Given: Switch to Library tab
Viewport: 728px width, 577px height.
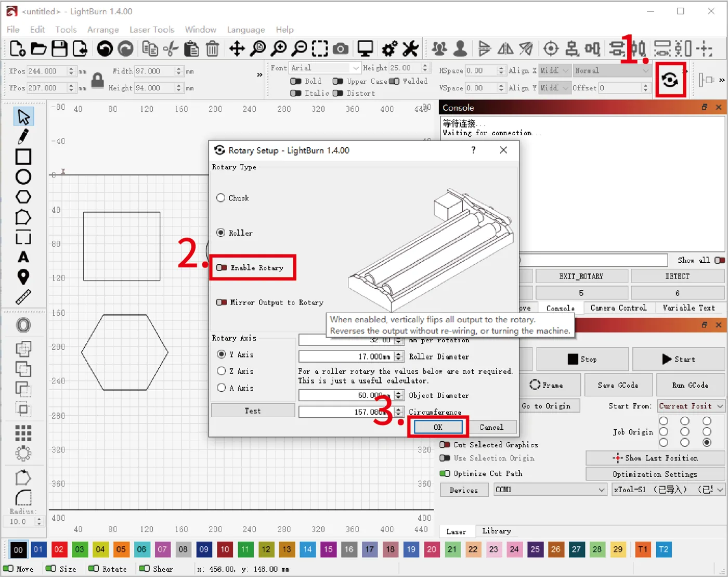Looking at the screenshot, I should 496,531.
